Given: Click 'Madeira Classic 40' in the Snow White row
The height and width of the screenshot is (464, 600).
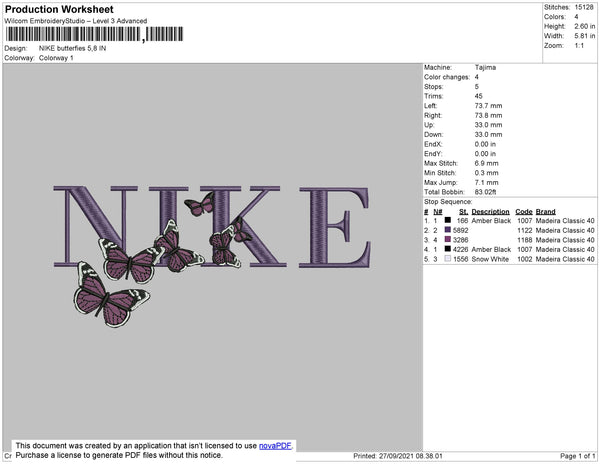Looking at the screenshot, I should pos(565,259).
